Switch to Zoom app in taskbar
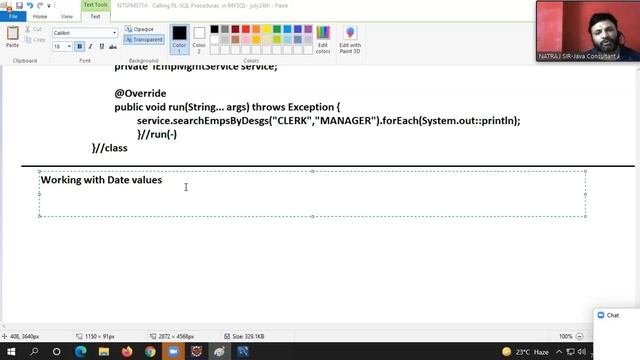Image resolution: width=640 pixels, height=360 pixels. click(173, 351)
